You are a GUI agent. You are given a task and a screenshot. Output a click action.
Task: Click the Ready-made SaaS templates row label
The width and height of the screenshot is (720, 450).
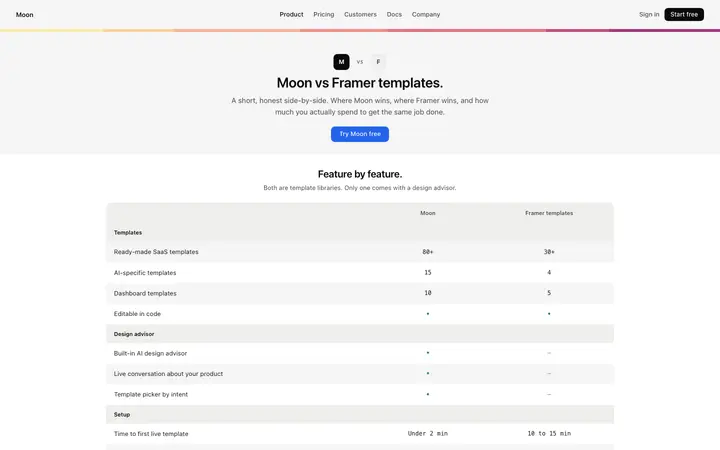pyautogui.click(x=156, y=252)
